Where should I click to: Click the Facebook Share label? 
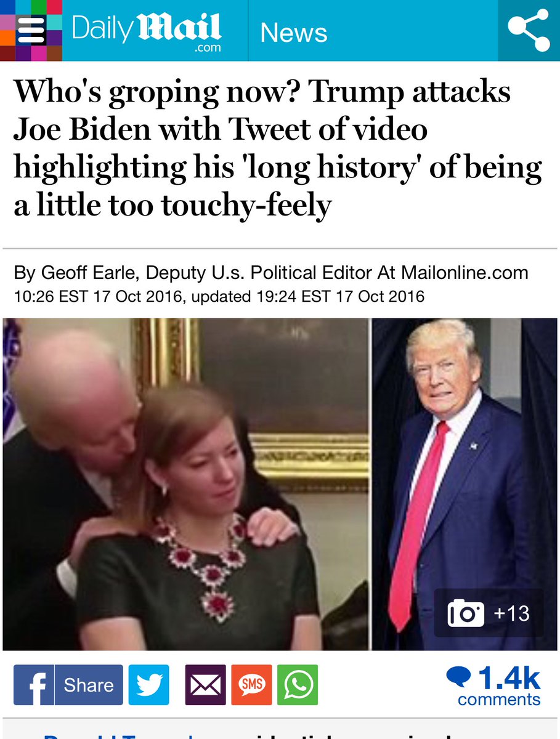(89, 685)
